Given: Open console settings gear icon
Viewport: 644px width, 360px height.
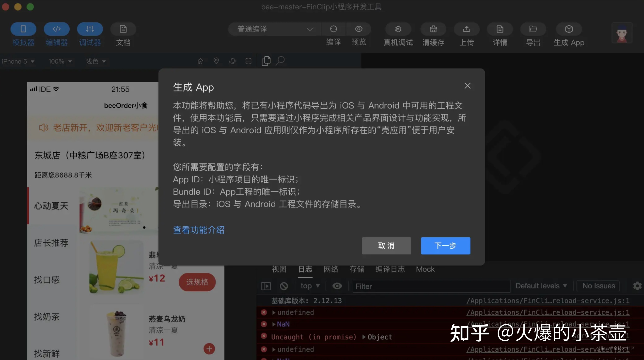Looking at the screenshot, I should (x=637, y=286).
